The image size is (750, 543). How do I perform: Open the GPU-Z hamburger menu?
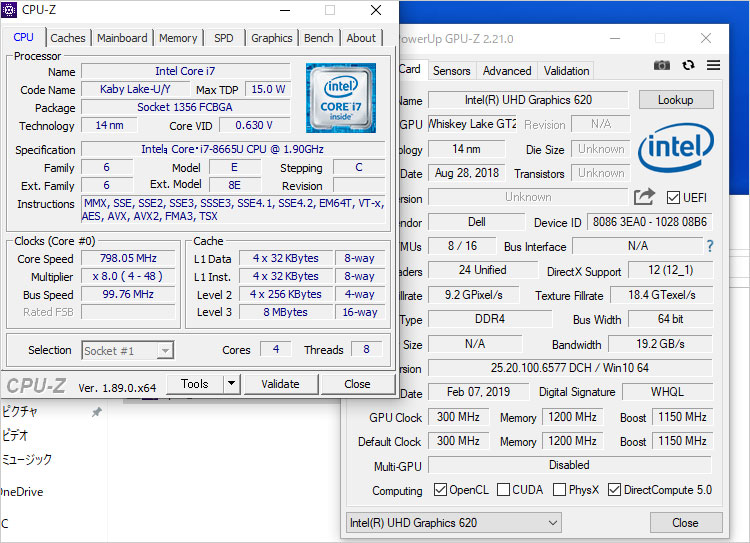pos(713,65)
